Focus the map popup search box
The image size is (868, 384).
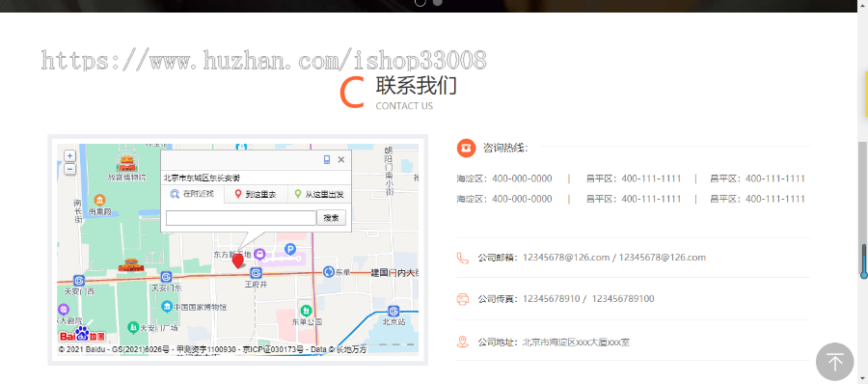pos(241,218)
